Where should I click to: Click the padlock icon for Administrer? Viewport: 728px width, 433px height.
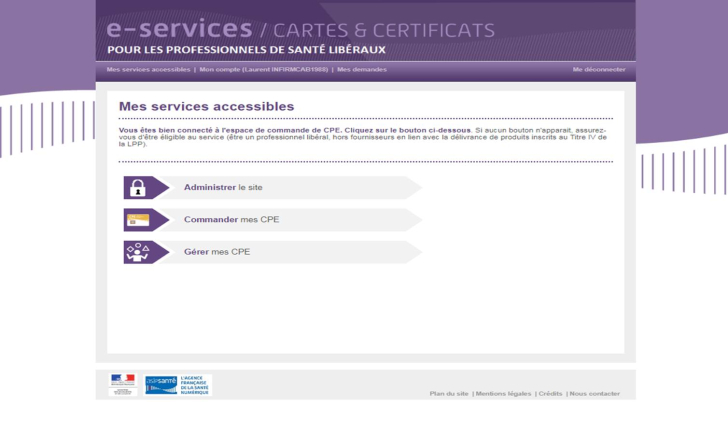(x=137, y=188)
